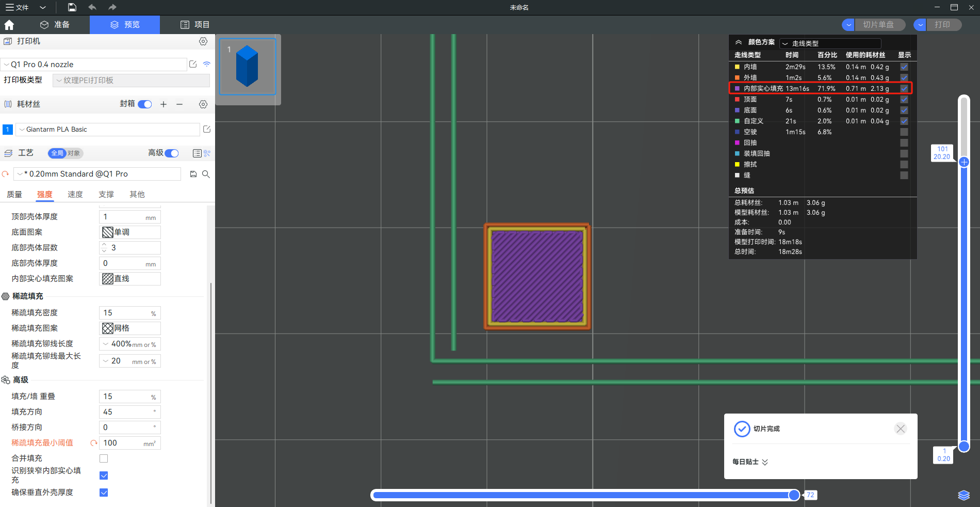Add a filament with the plus icon
Screen dimensions: 980x507
(x=164, y=104)
